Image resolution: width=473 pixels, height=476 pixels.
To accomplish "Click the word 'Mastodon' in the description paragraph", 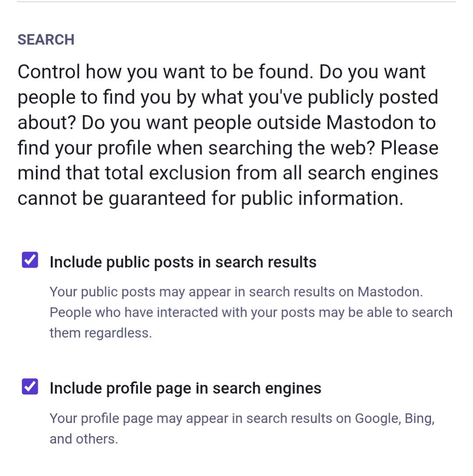I will (x=370, y=123).
